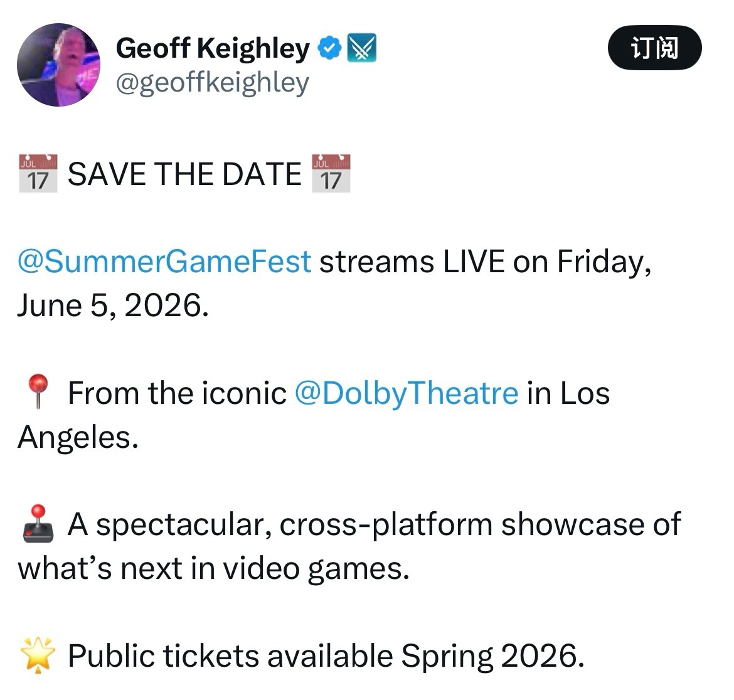Click the "streams LIVE on Friday," text

(x=485, y=262)
